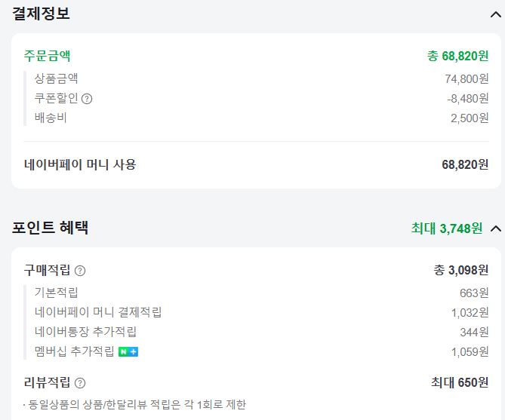
Task: Click the 멤버십 추가적립 label
Action: (x=74, y=351)
